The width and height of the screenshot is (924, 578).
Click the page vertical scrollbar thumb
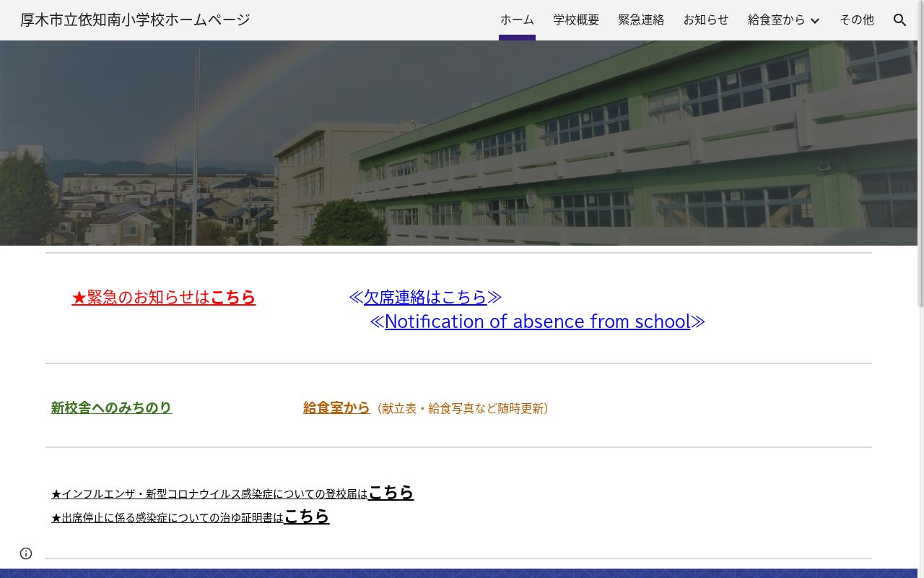pyautogui.click(x=920, y=154)
